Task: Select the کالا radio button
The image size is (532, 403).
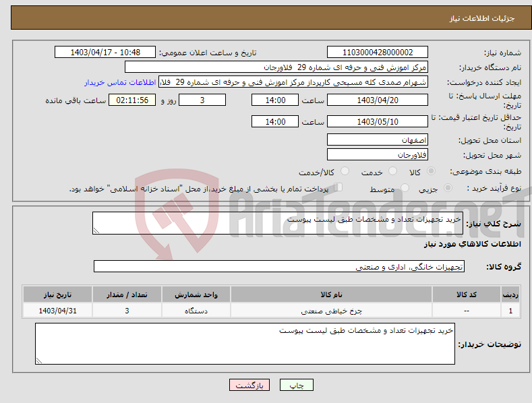Action: [431, 171]
